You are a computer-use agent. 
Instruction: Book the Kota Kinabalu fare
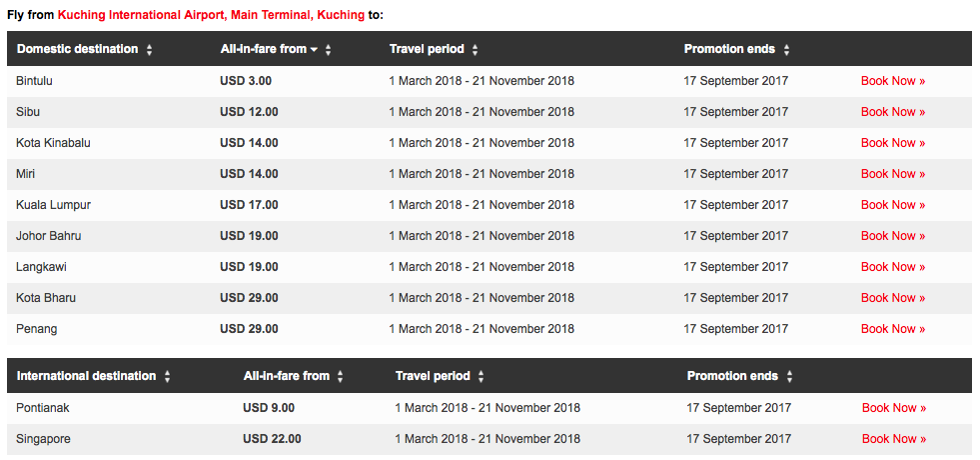(x=892, y=143)
